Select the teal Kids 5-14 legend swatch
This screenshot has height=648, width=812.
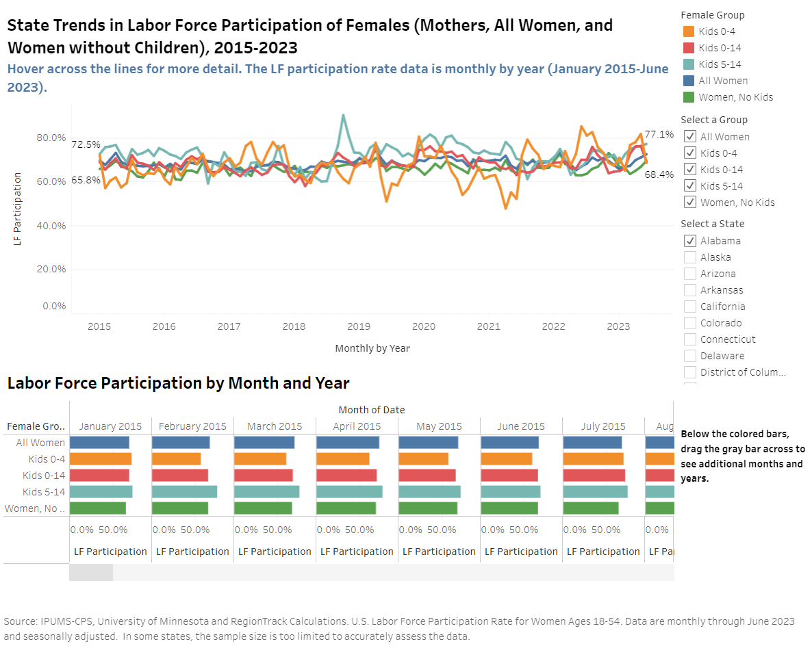tap(688, 64)
